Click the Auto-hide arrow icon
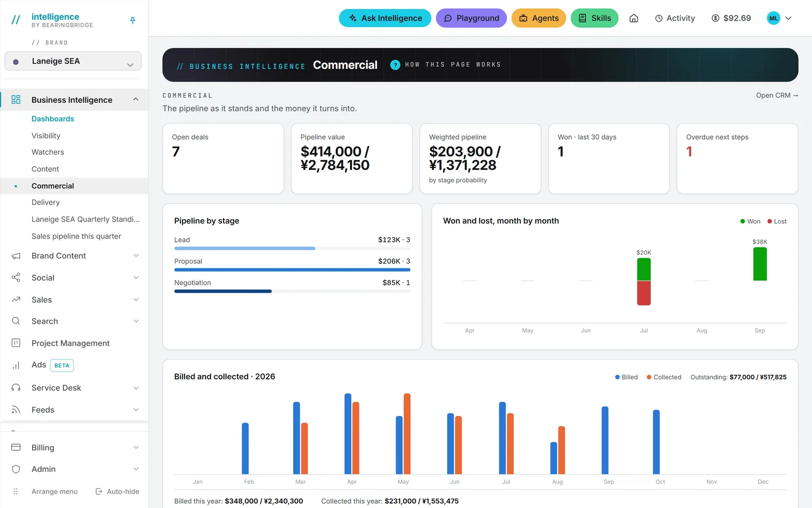 point(99,491)
